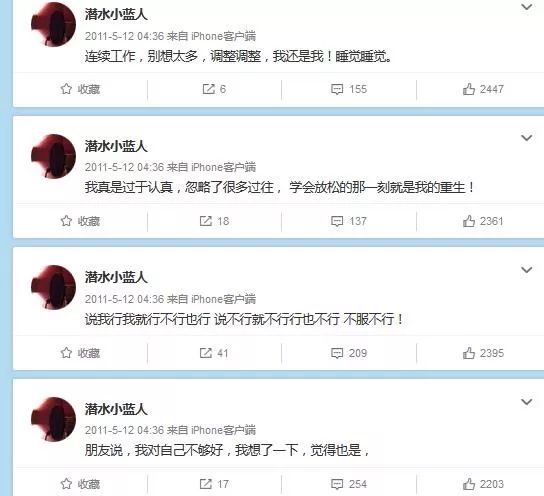
Task: Like the post with 2395 likes
Action: coord(483,353)
